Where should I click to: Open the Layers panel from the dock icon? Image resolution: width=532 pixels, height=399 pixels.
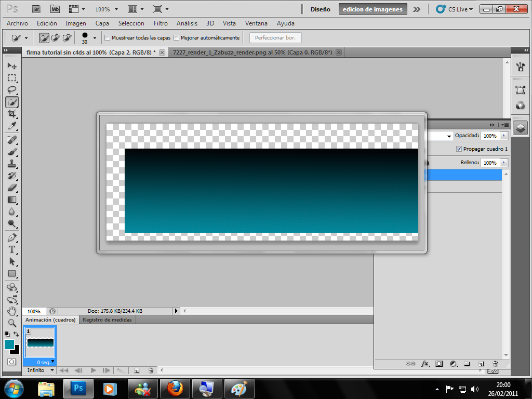(x=520, y=128)
